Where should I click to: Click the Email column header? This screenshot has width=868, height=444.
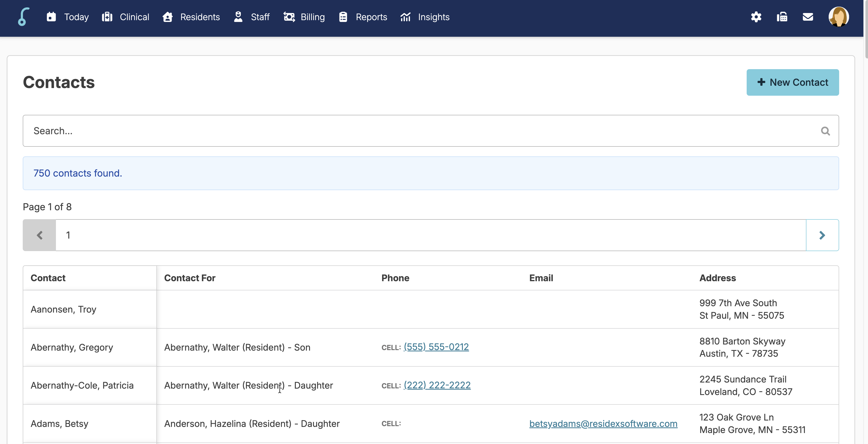point(541,278)
